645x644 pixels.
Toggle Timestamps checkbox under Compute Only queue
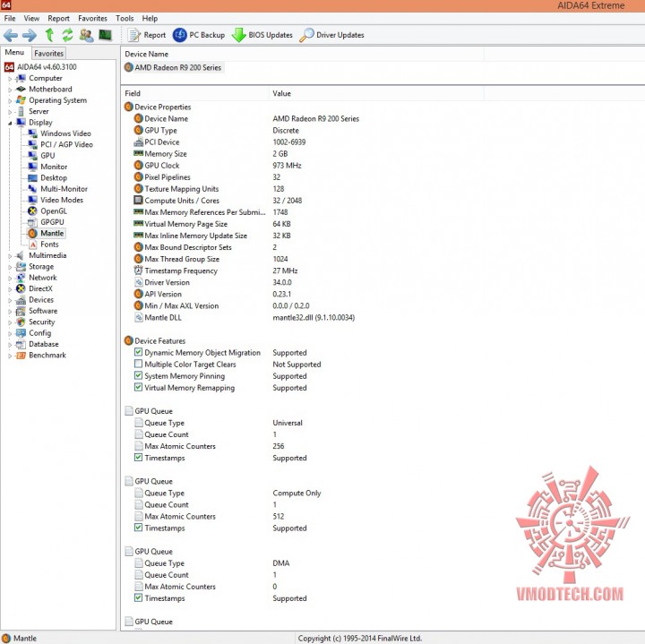coord(138,528)
